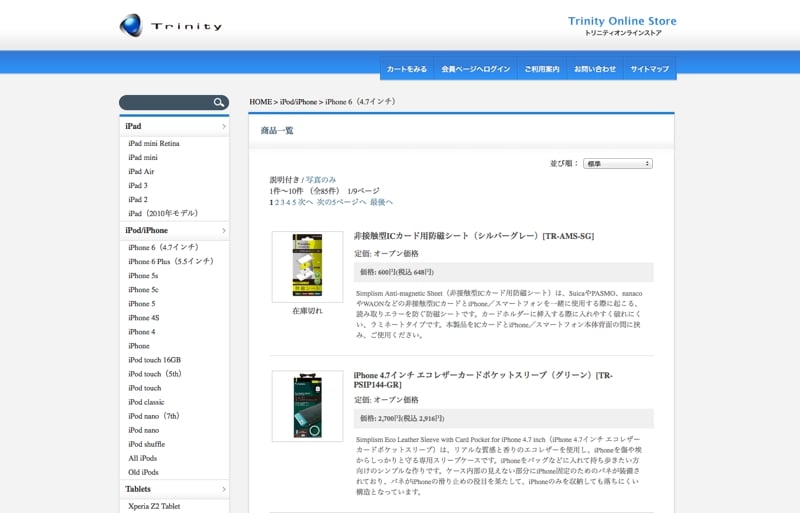
Task: Expand the iPod/iPhone category arrow
Action: point(223,231)
